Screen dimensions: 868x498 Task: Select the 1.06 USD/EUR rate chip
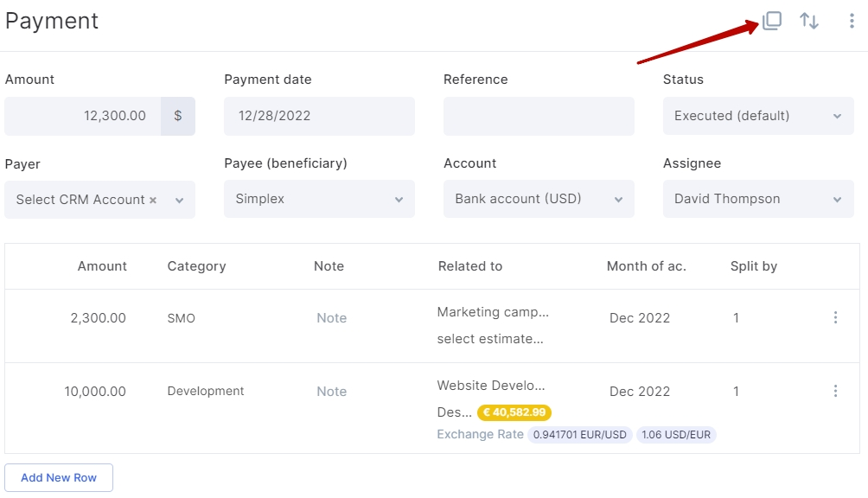click(x=676, y=435)
